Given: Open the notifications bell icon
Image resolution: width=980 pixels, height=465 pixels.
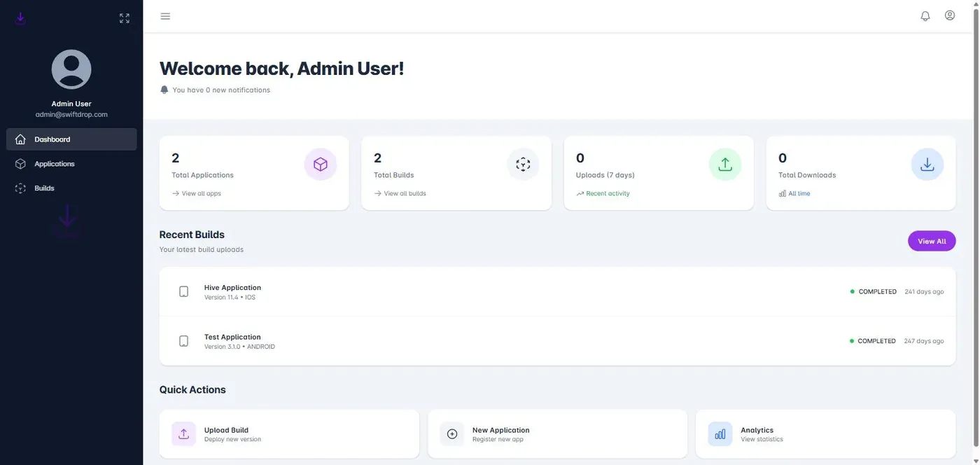Looking at the screenshot, I should (x=925, y=15).
